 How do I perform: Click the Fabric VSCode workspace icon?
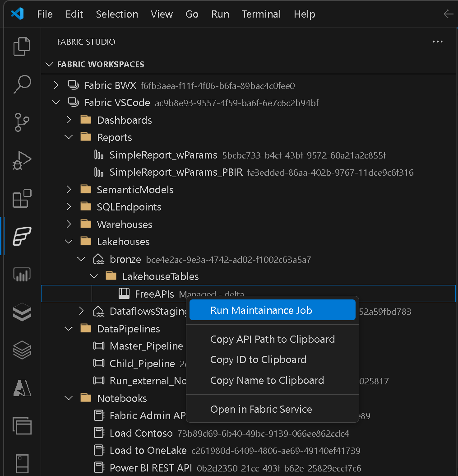74,103
